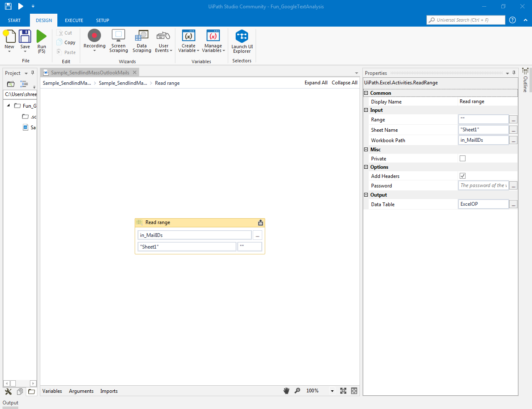Click the Password property field
The image size is (532, 409).
[483, 186]
